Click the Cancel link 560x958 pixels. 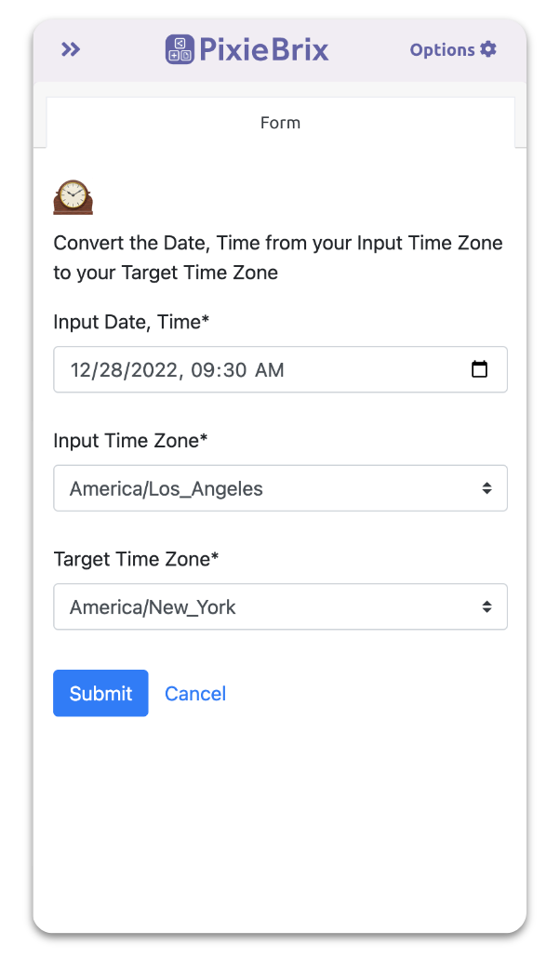click(x=195, y=693)
